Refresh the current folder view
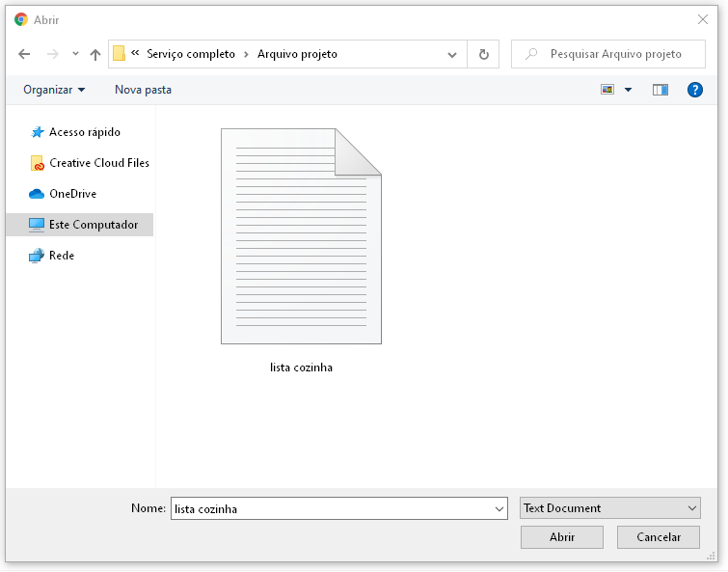This screenshot has width=728, height=572. coord(483,55)
